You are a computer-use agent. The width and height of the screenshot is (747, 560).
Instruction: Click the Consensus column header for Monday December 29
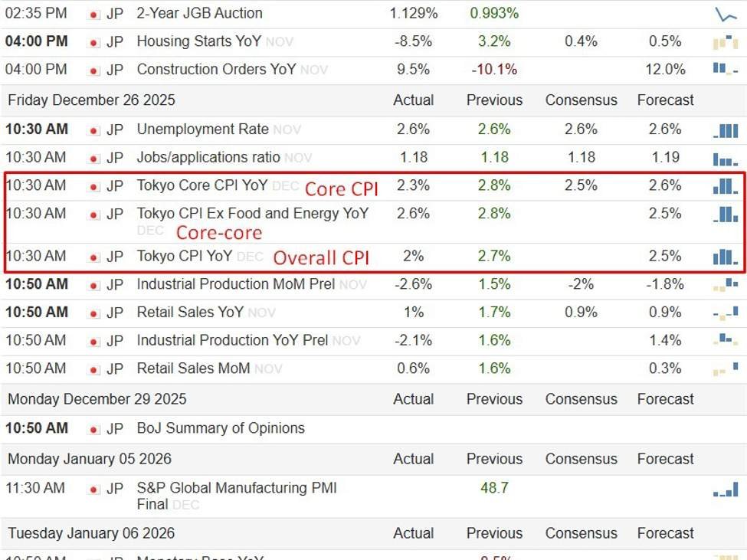tap(581, 399)
